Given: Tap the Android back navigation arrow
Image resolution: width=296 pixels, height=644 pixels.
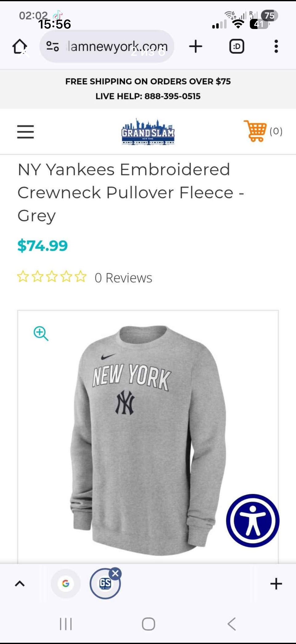Looking at the screenshot, I should click(232, 624).
